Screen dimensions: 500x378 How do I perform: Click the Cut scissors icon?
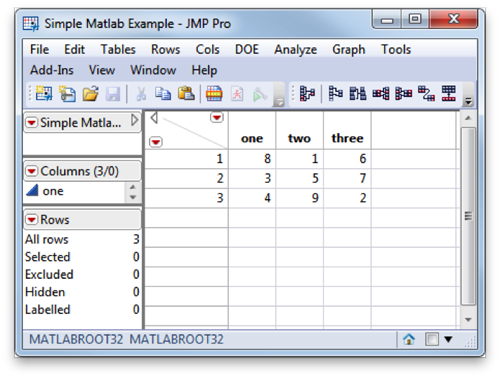click(x=141, y=94)
